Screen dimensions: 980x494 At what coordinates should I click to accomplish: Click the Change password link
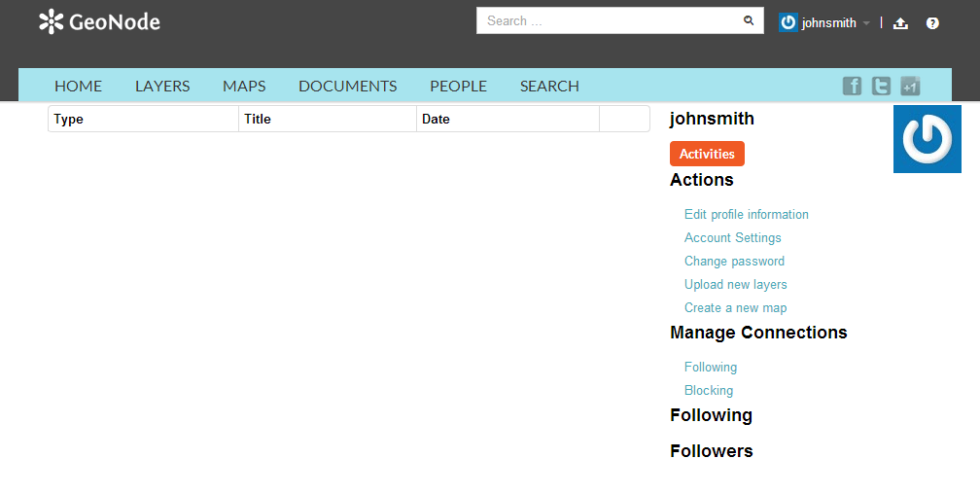click(734, 261)
